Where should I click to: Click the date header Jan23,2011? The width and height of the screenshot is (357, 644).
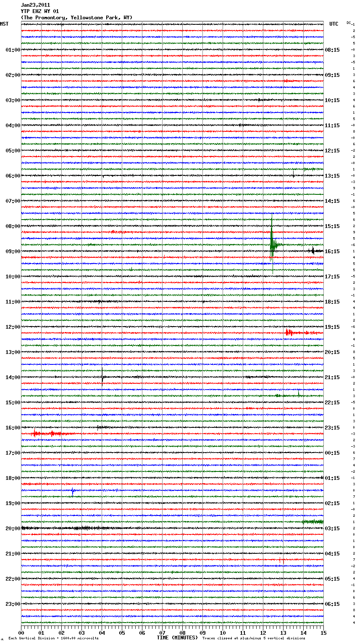[x=35, y=5]
